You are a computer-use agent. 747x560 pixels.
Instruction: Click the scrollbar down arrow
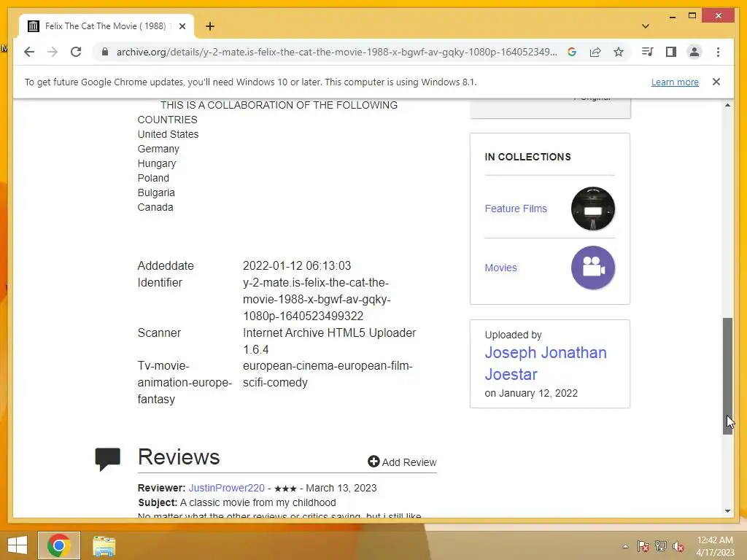(x=727, y=511)
